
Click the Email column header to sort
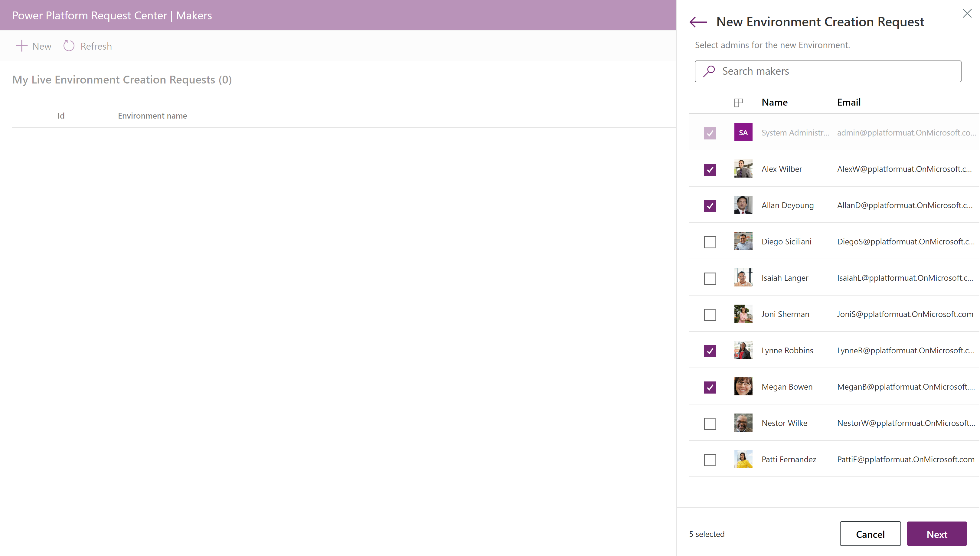849,102
